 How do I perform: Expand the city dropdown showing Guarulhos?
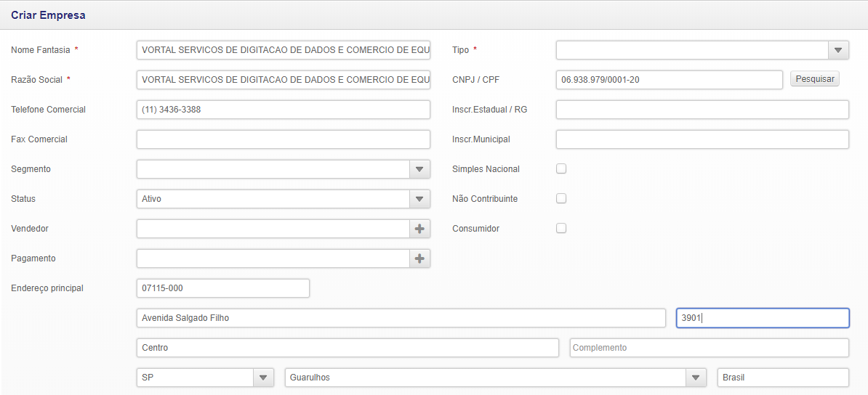pos(696,378)
